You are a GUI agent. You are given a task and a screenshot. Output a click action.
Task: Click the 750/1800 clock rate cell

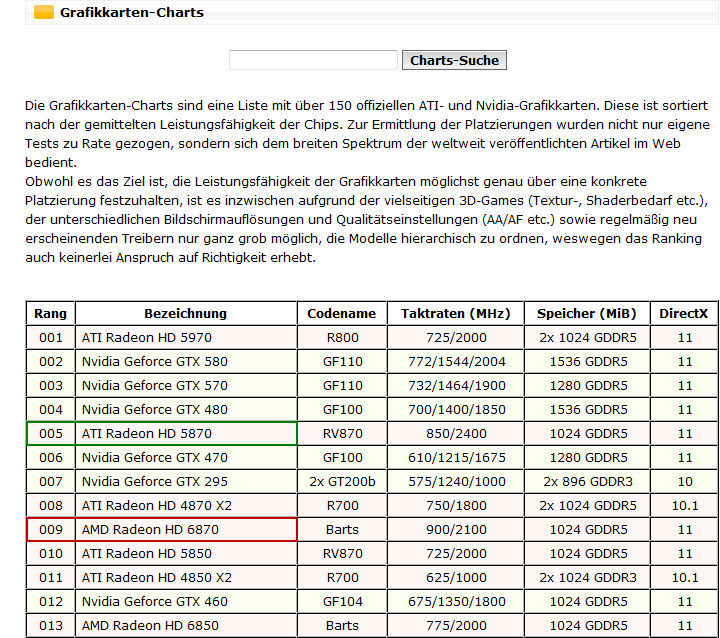(x=456, y=505)
